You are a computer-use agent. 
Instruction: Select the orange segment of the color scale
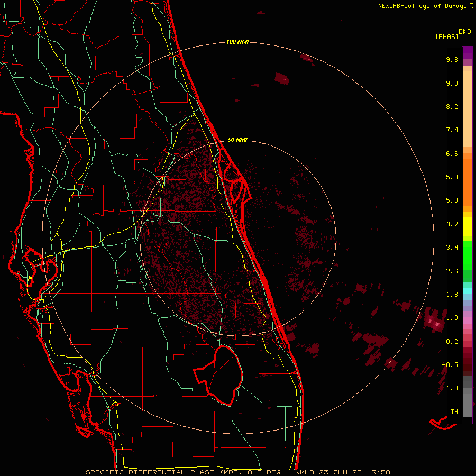click(x=467, y=183)
